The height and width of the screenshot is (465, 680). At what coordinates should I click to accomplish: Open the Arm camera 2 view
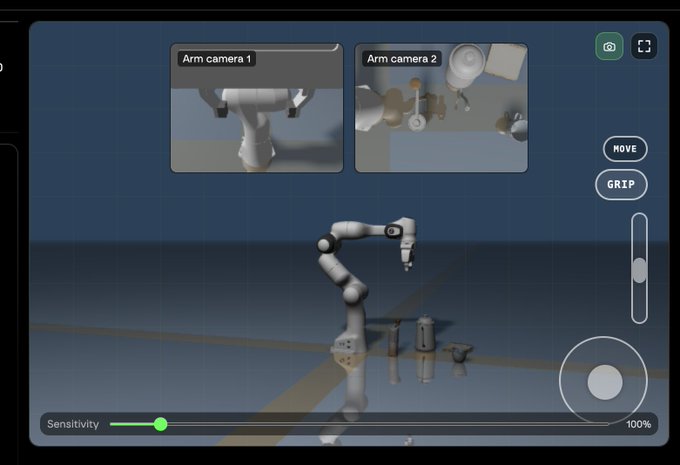[441, 108]
